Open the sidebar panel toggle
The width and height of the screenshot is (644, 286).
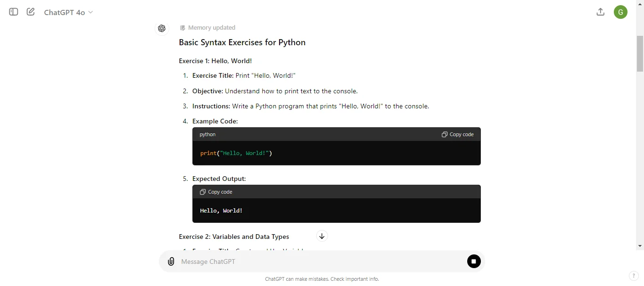(13, 12)
